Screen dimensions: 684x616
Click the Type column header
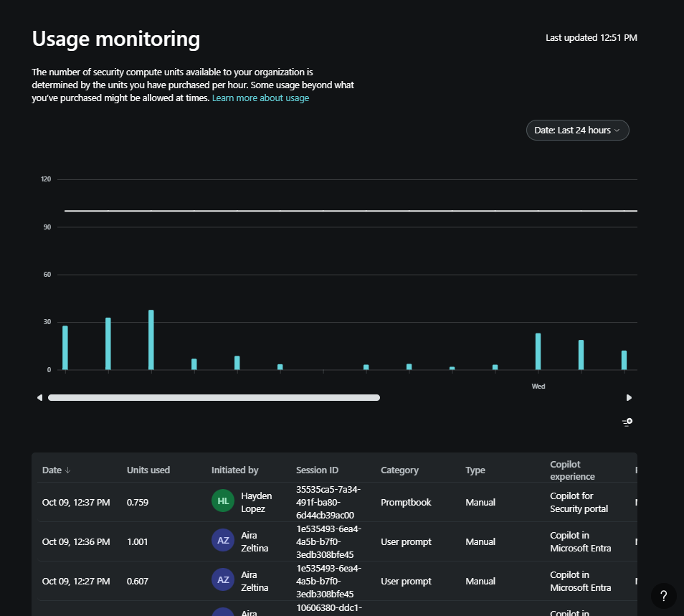[475, 470]
